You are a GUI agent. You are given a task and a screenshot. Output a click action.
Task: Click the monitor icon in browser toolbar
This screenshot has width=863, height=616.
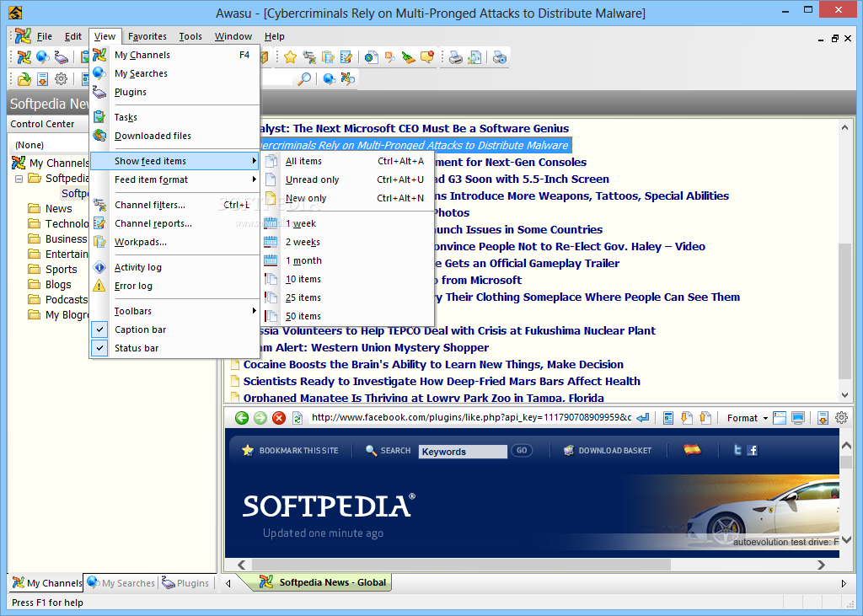(798, 418)
